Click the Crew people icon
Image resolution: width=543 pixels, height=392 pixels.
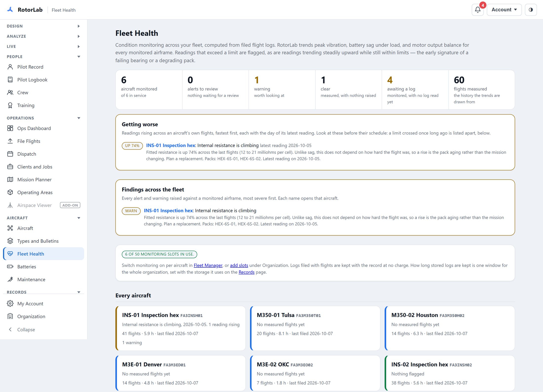(x=10, y=93)
